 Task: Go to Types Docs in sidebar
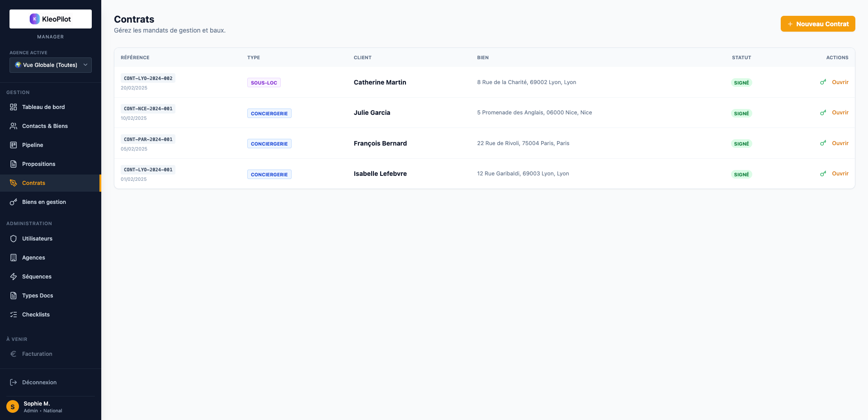click(x=38, y=296)
